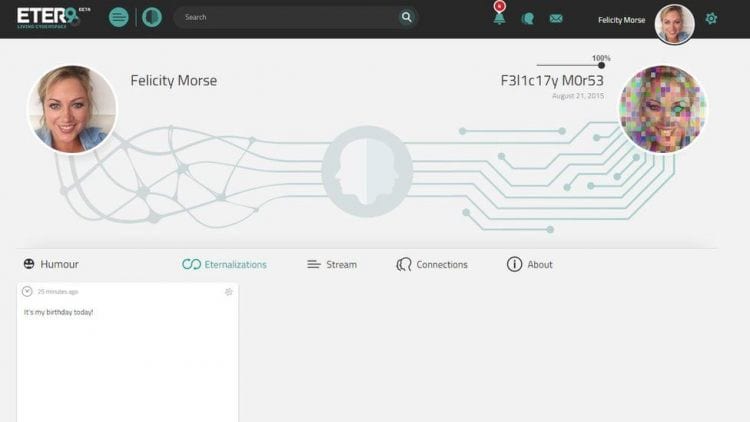
Task: Open the post settings gear icon
Action: (x=229, y=291)
